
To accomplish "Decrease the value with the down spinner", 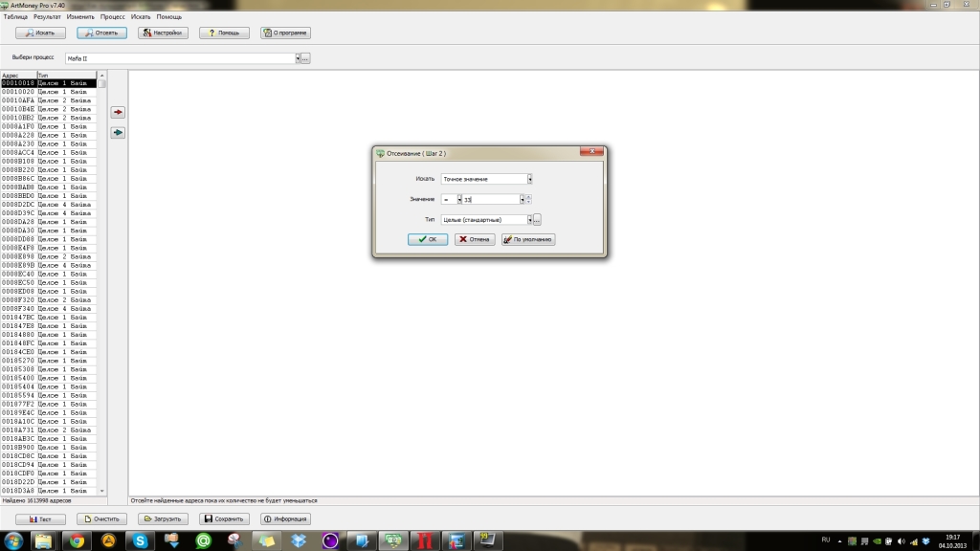I will 528,202.
